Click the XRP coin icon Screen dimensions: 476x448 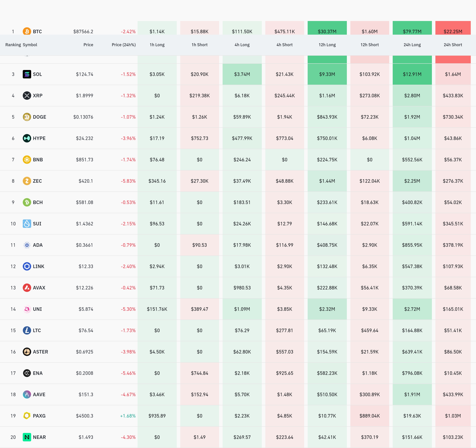coord(27,96)
